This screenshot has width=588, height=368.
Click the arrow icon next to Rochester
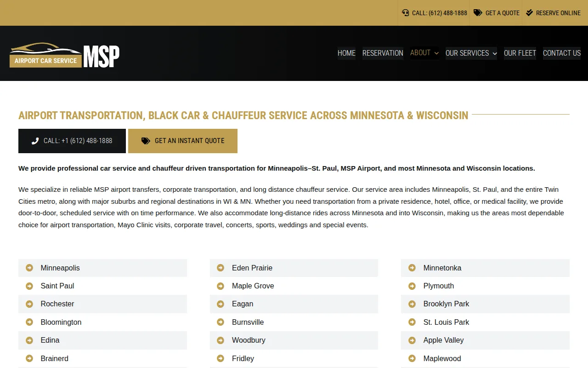point(29,304)
